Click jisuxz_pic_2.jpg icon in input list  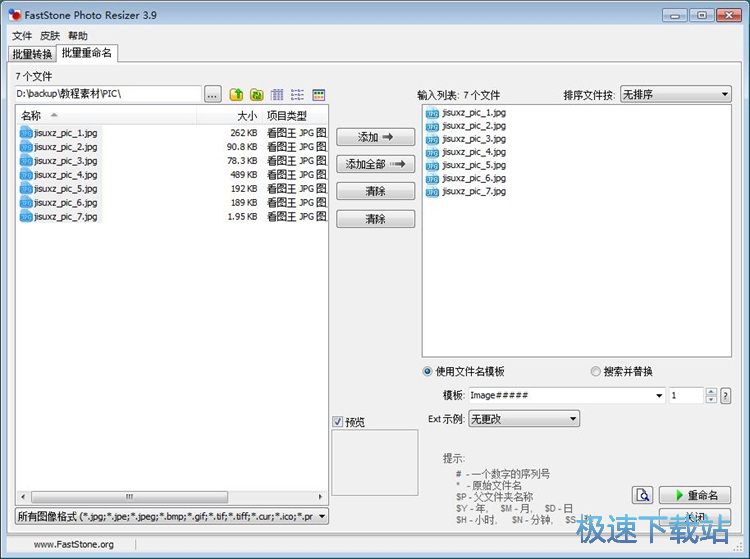(432, 126)
